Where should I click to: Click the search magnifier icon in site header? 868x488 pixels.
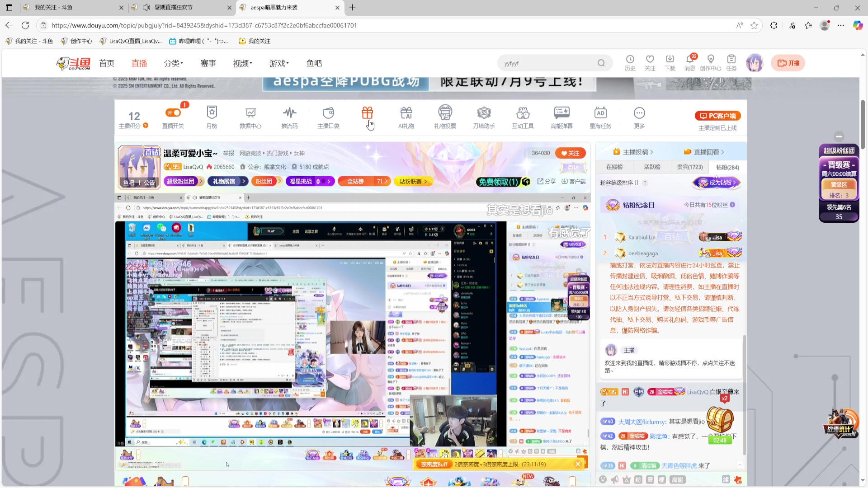coord(601,63)
